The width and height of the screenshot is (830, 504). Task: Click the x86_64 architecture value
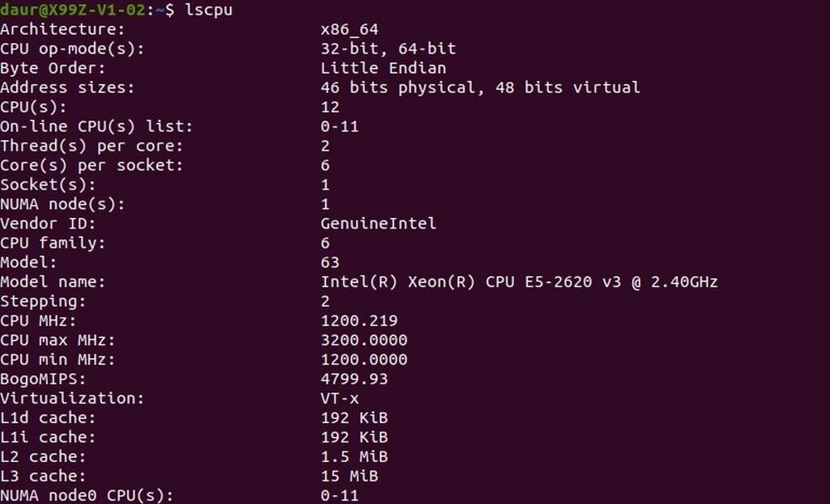tap(349, 29)
